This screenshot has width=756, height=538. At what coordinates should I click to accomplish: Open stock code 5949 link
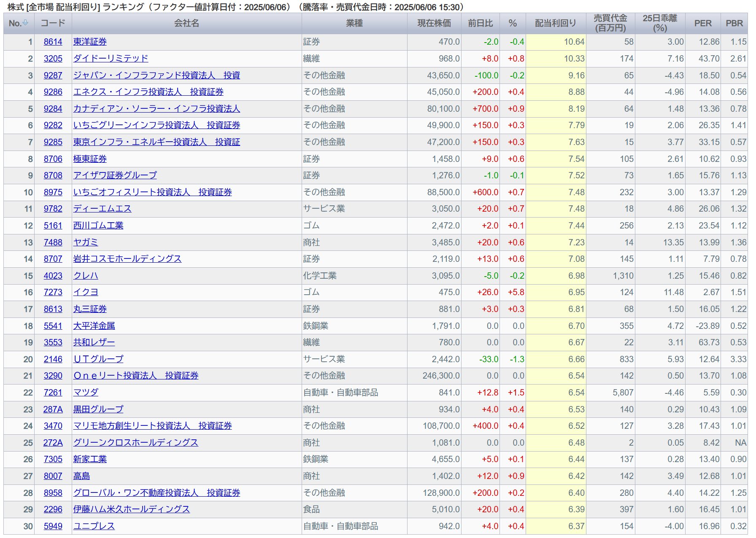click(53, 526)
